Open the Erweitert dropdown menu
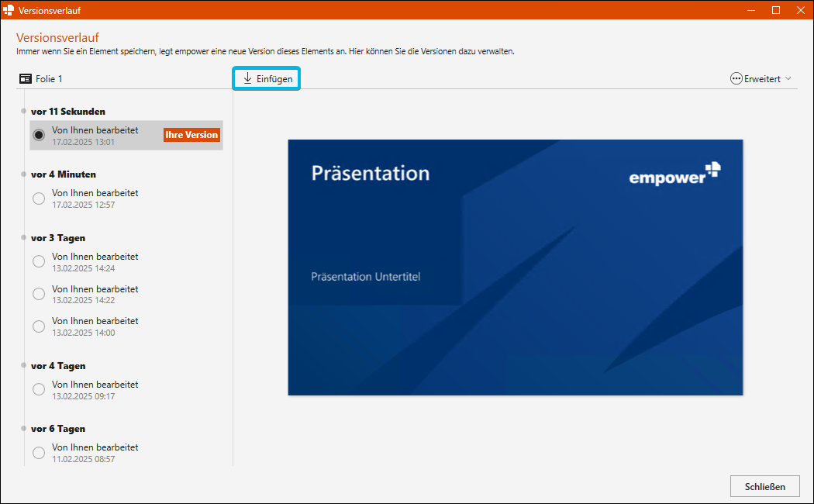This screenshot has width=814, height=504. [761, 79]
